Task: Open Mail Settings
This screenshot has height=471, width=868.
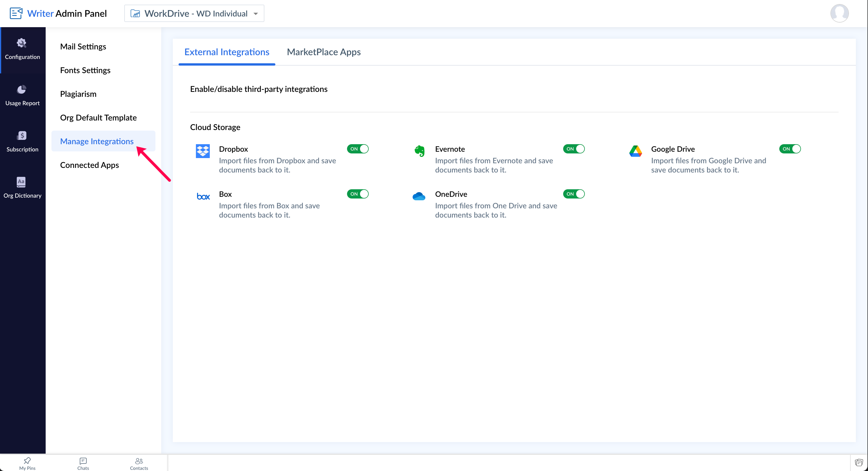Action: (x=83, y=47)
